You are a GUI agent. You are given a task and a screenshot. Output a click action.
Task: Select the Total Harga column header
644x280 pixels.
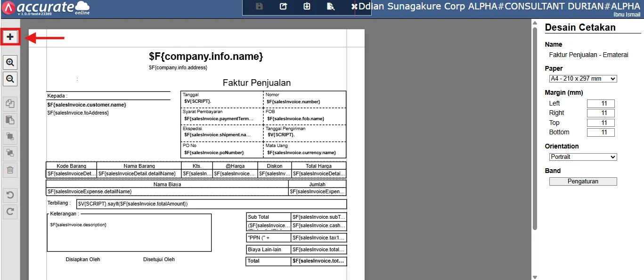click(x=318, y=166)
